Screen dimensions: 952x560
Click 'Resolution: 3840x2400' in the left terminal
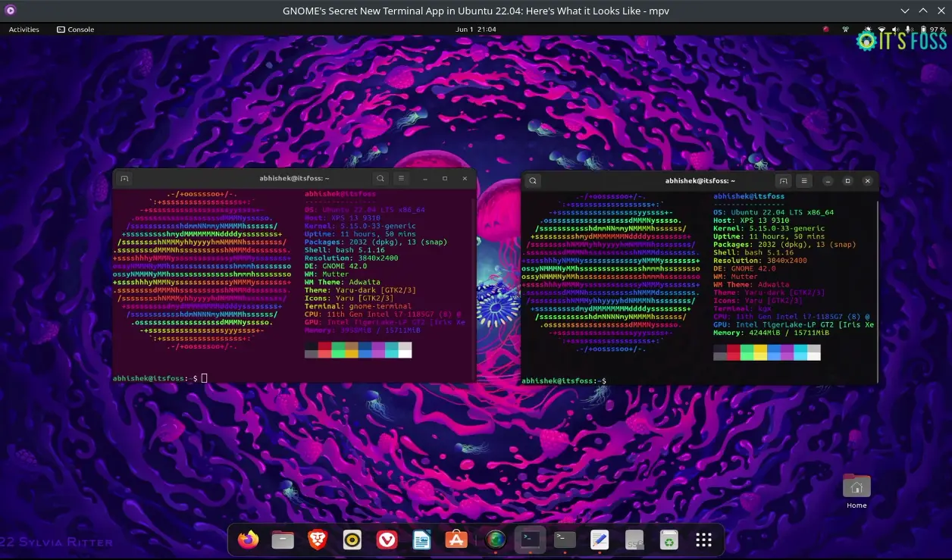point(351,258)
